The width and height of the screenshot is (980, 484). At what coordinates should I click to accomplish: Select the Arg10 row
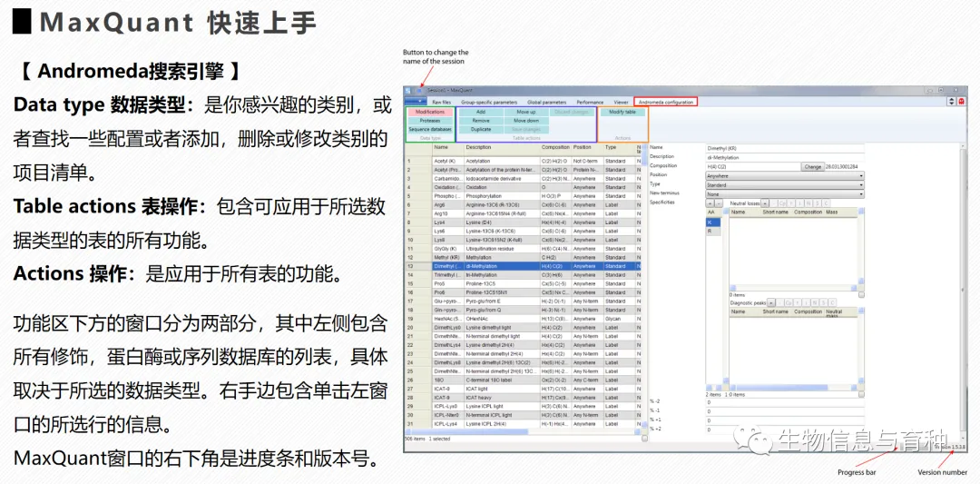[x=523, y=213]
